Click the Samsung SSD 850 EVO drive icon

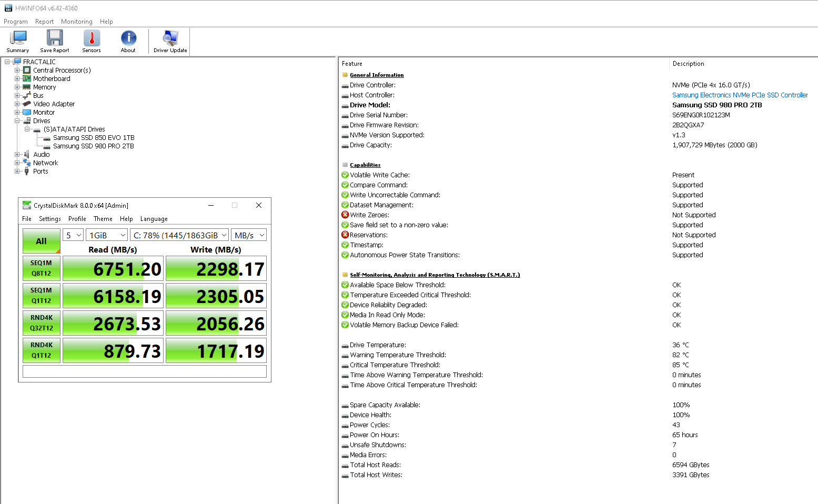pyautogui.click(x=47, y=138)
